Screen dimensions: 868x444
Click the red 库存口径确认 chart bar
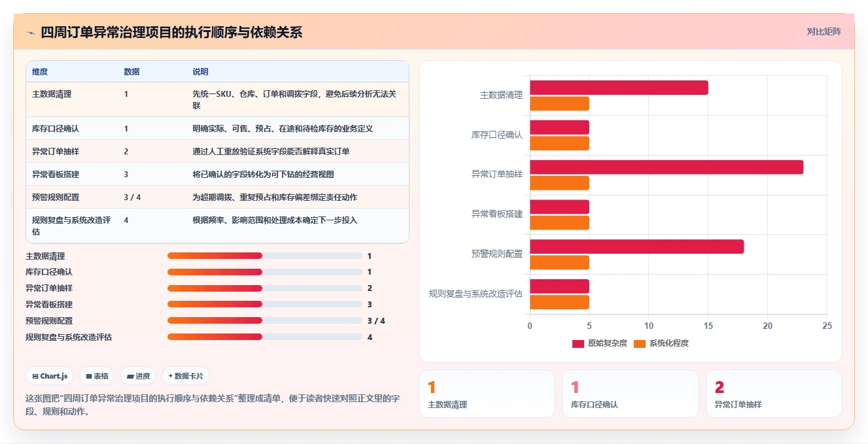pyautogui.click(x=559, y=127)
